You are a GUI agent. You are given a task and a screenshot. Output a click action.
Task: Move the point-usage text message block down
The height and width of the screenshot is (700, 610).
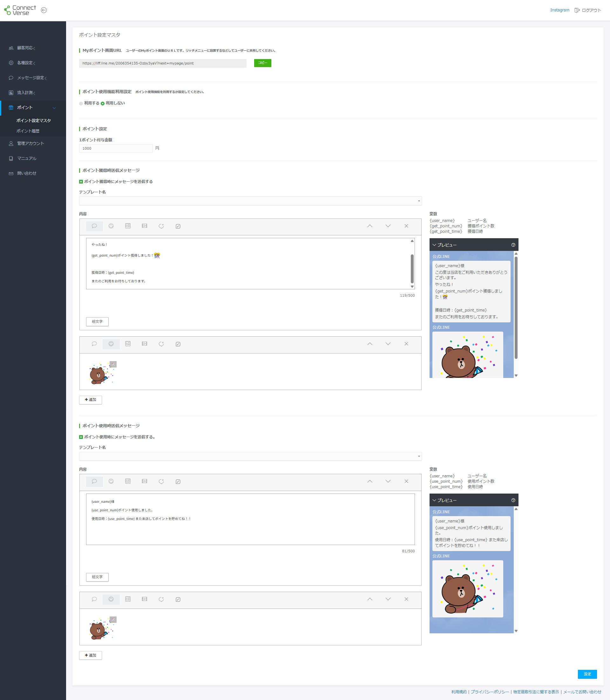[388, 481]
